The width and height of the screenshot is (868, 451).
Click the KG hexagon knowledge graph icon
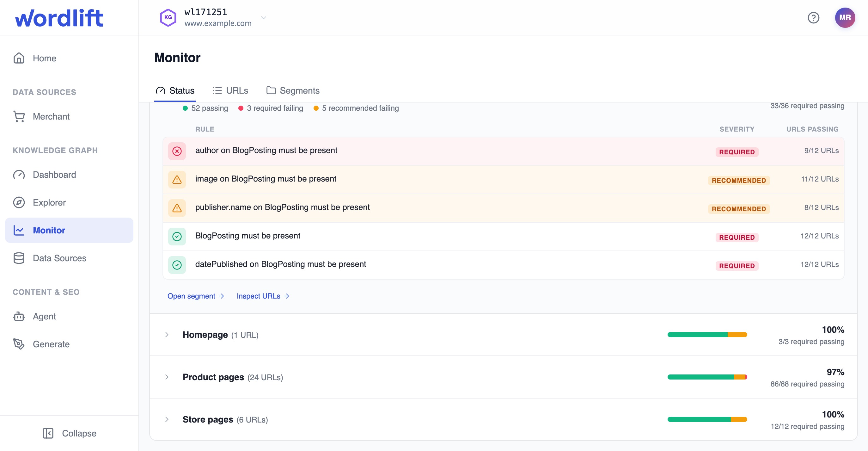point(168,17)
